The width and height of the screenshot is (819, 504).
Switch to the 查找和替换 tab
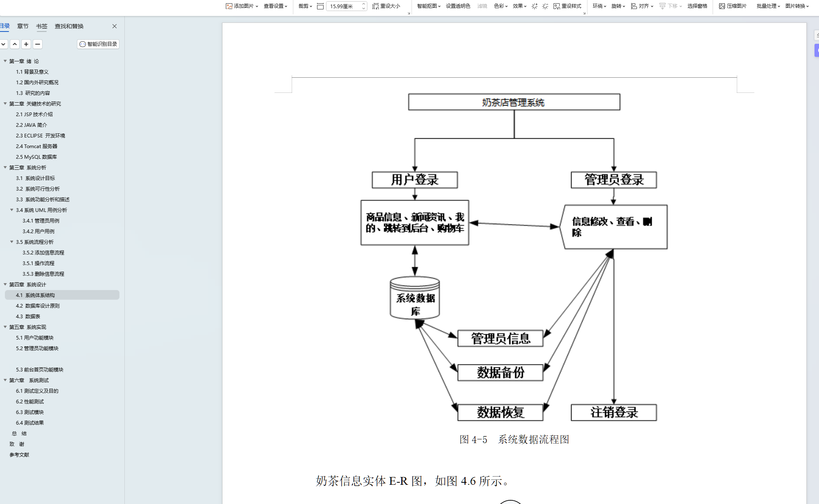69,26
